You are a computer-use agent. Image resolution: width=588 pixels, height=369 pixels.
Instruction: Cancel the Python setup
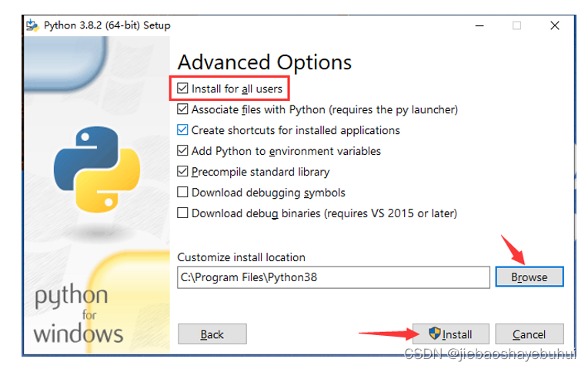click(530, 334)
